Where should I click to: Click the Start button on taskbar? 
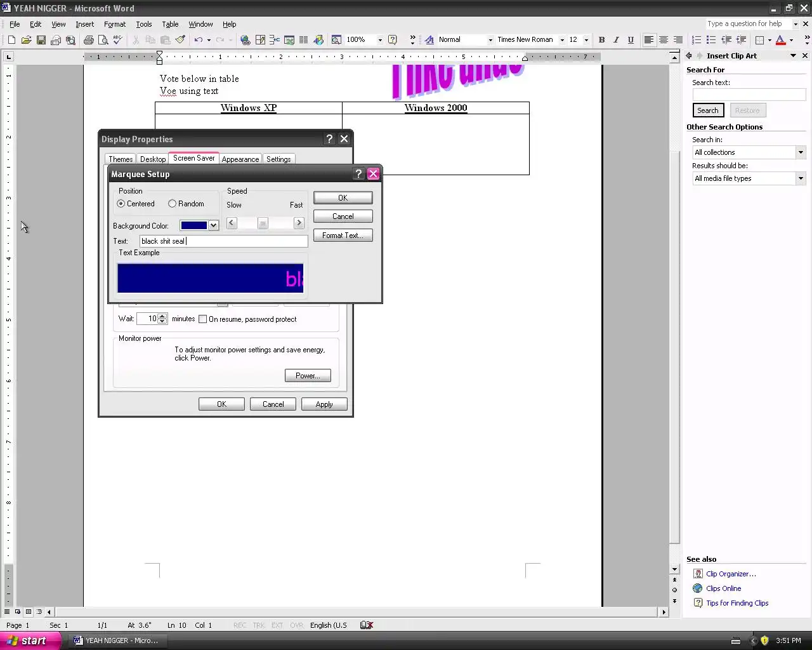pyautogui.click(x=29, y=640)
